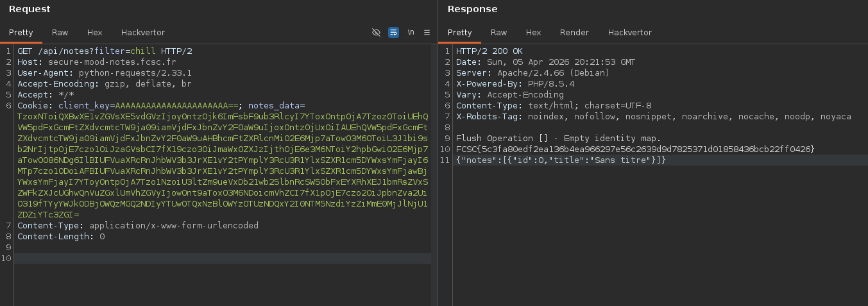Place cursor on the GET /api/notes line
The height and width of the screenshot is (306, 868).
(x=105, y=51)
